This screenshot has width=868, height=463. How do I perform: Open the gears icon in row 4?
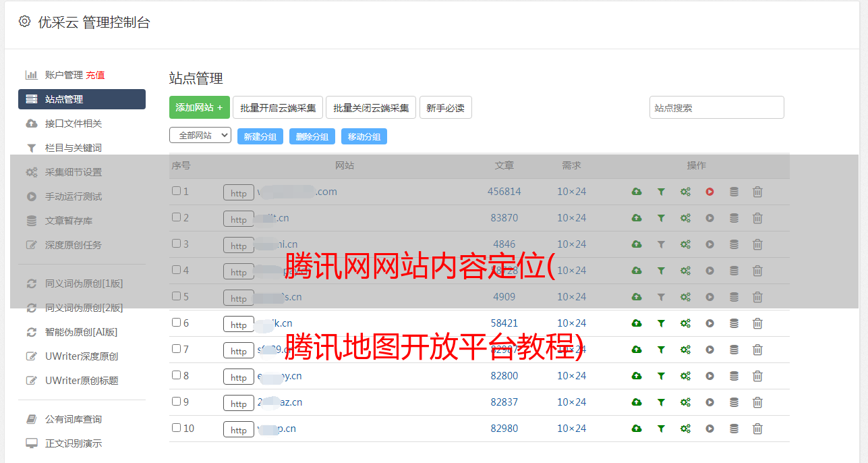pyautogui.click(x=685, y=271)
